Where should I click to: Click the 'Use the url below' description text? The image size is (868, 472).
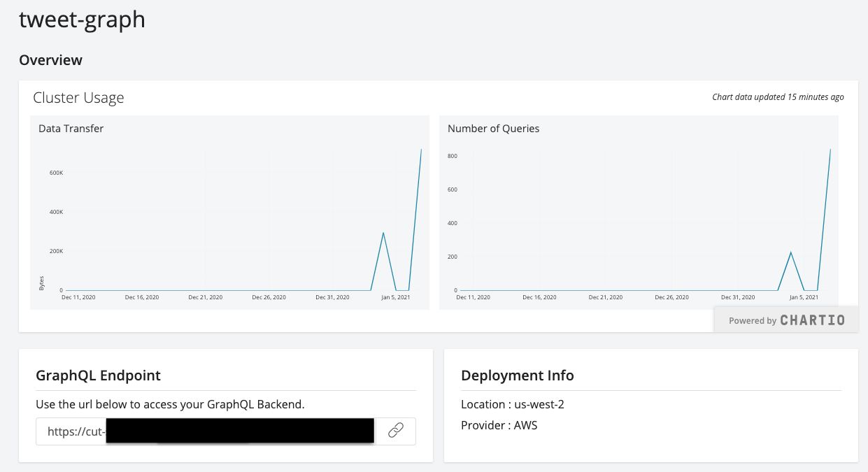click(x=170, y=404)
